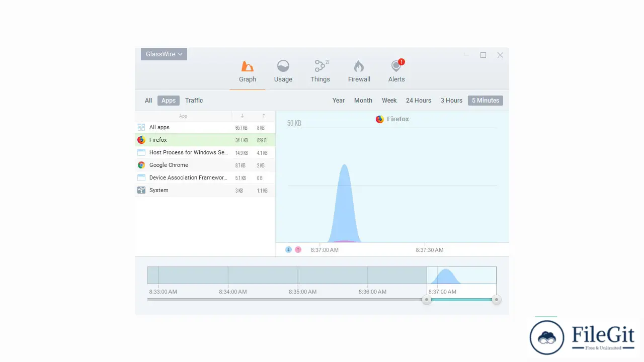Select the Traffic view filter
Screen dimensions: 644x362
click(x=194, y=101)
